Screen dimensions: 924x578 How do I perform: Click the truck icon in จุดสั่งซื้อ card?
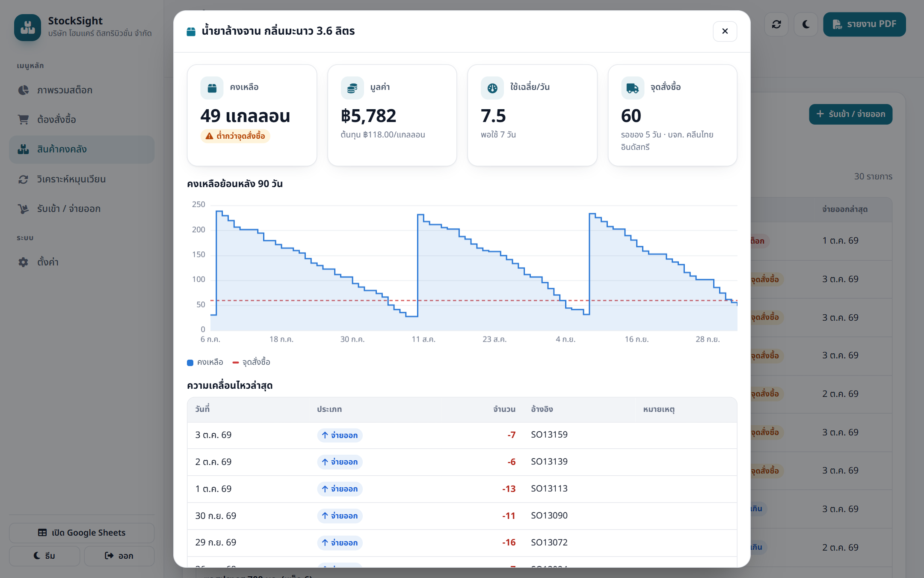pos(632,88)
